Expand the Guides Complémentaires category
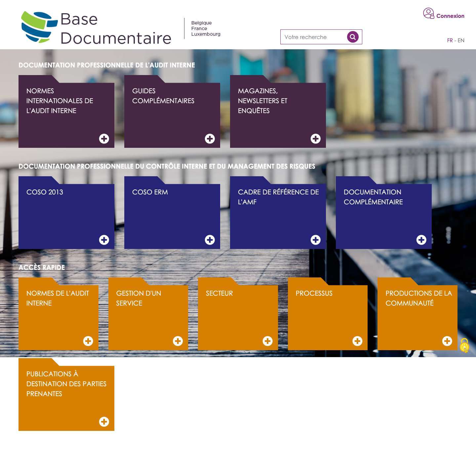This screenshot has width=476, height=455. 210,139
